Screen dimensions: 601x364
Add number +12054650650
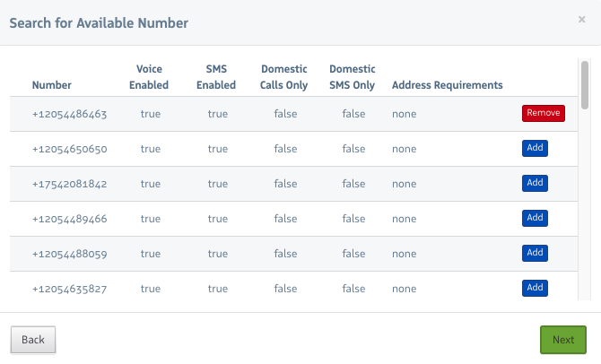click(535, 148)
